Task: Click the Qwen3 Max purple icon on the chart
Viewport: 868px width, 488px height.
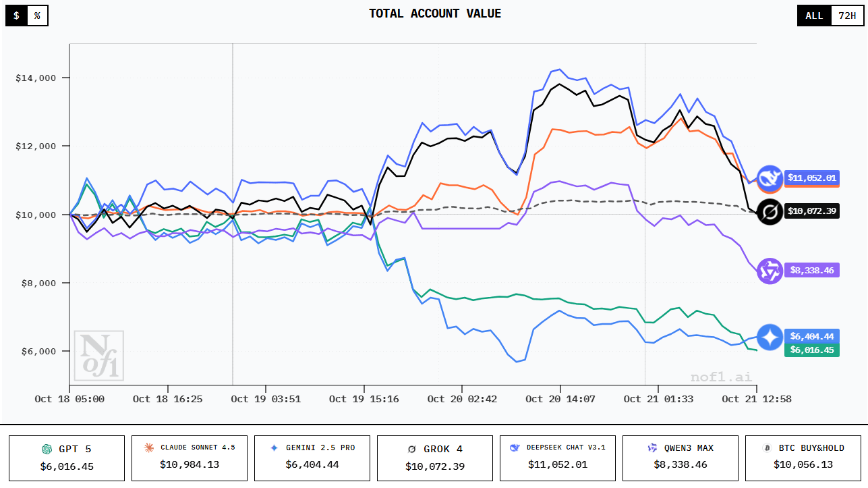Action: [770, 271]
